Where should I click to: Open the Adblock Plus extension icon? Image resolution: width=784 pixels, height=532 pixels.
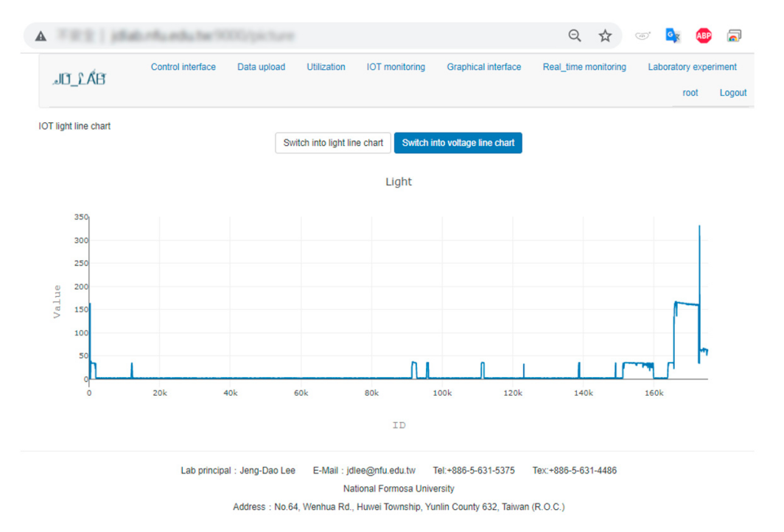point(704,35)
